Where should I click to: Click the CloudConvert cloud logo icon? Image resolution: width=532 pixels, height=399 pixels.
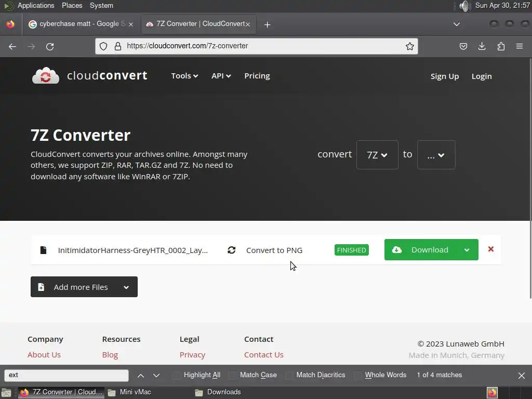click(46, 75)
